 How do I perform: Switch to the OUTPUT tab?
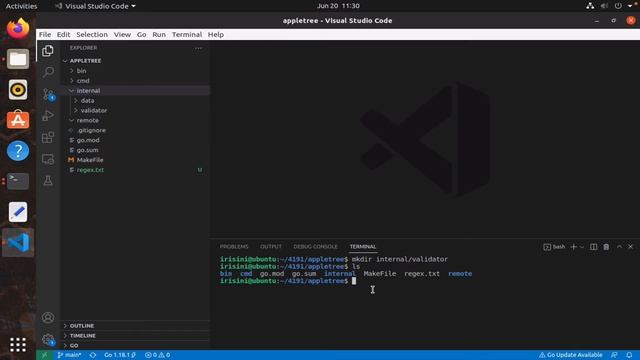click(271, 247)
